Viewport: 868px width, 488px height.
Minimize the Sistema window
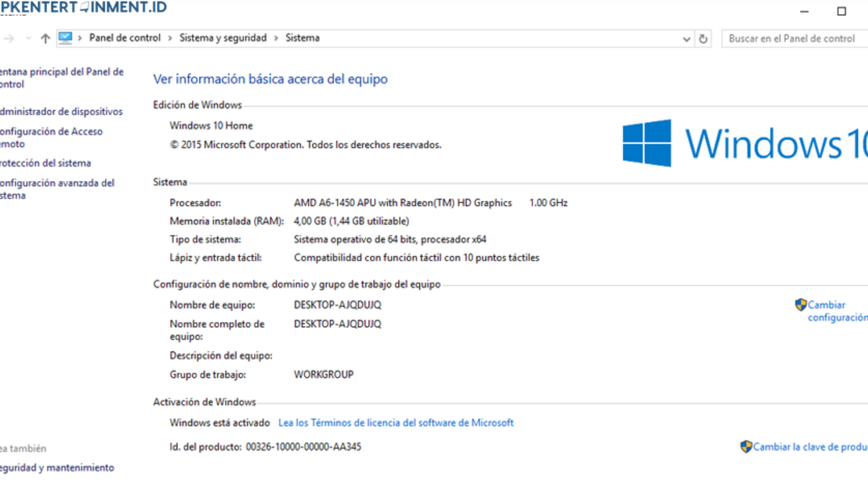(x=804, y=11)
